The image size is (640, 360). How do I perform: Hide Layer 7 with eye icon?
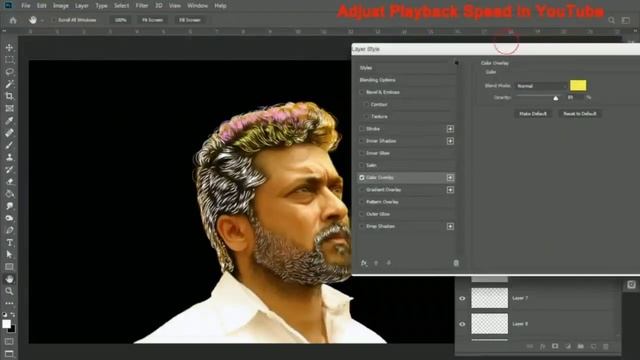[462, 298]
